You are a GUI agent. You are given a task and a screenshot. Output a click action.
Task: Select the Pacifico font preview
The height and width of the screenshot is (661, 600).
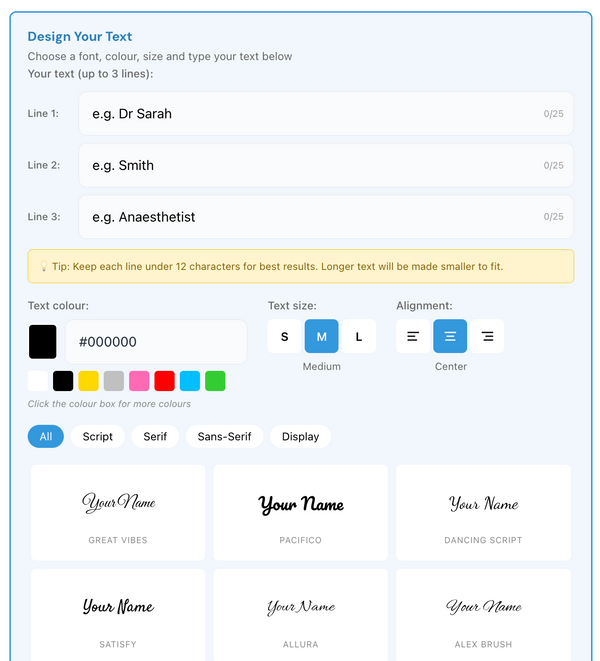pos(301,512)
